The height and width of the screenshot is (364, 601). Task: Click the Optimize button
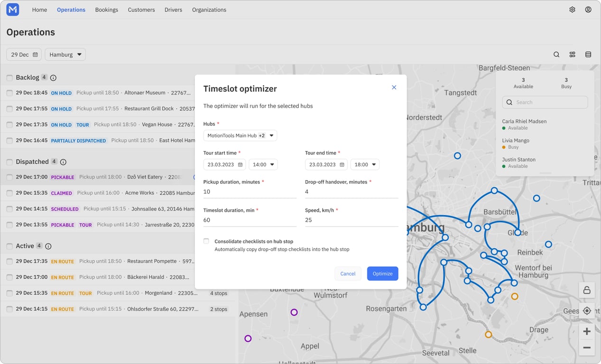pos(383,273)
